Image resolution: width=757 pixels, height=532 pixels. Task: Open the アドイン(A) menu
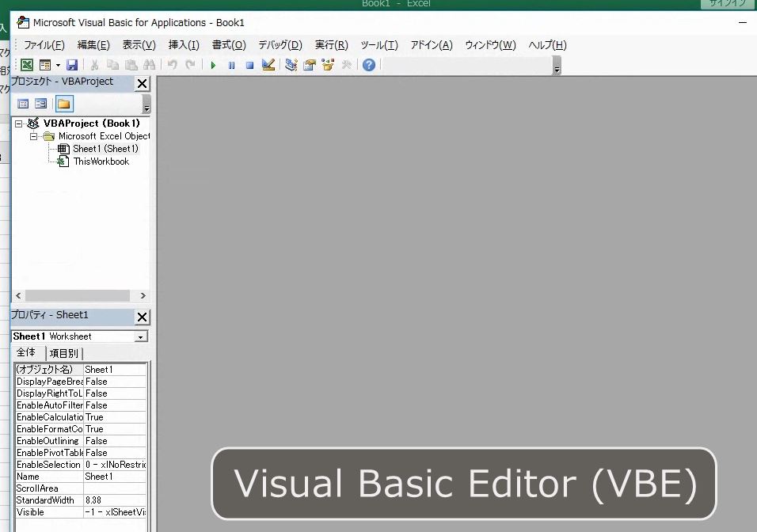click(x=432, y=45)
